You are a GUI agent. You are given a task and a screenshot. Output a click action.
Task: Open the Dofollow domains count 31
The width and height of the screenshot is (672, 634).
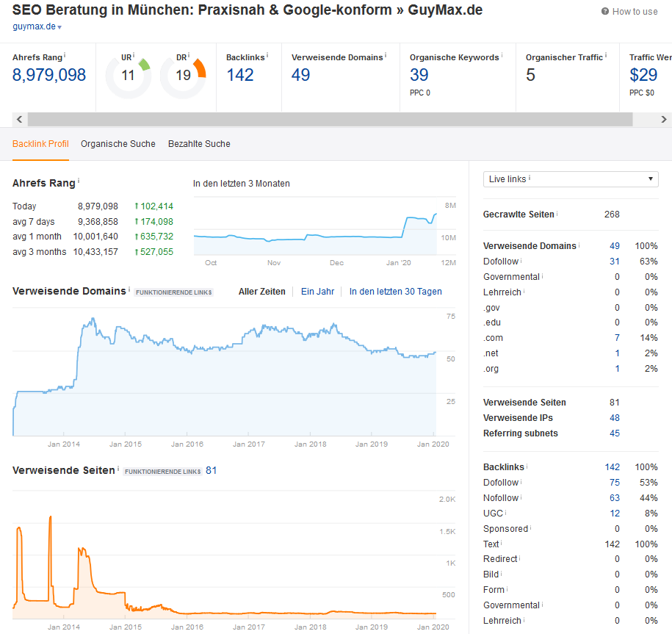(x=615, y=262)
